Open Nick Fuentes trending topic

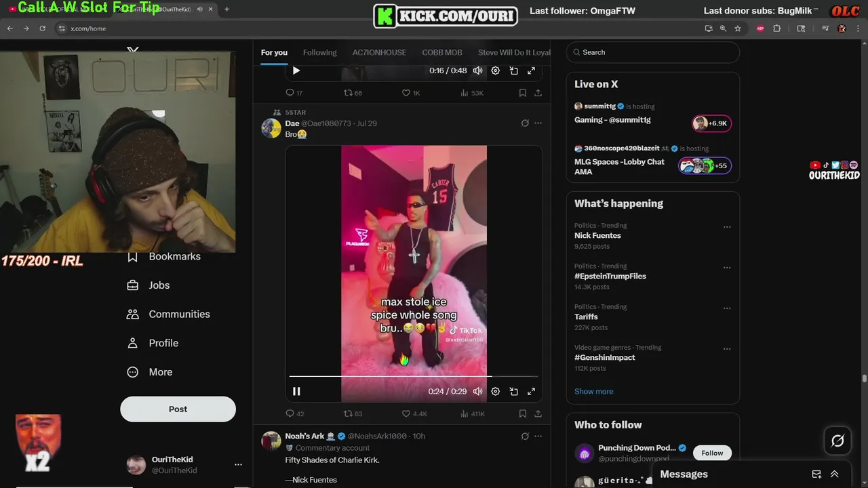click(597, 235)
